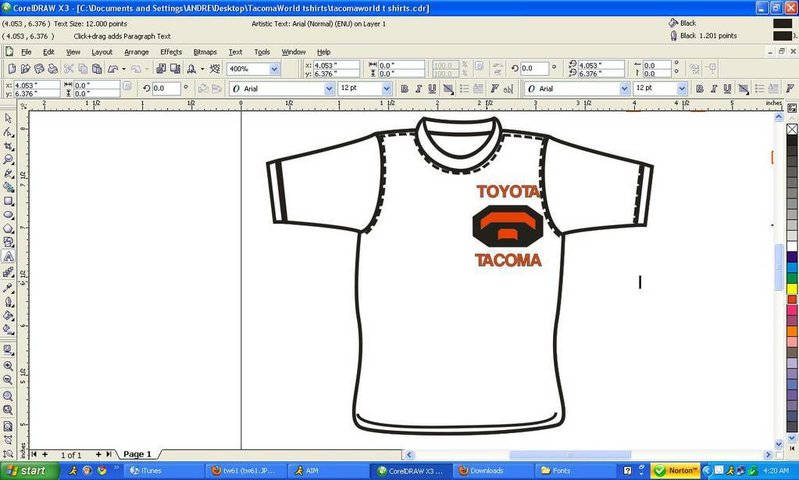799x480 pixels.
Task: Open the File menu
Action: (x=26, y=52)
